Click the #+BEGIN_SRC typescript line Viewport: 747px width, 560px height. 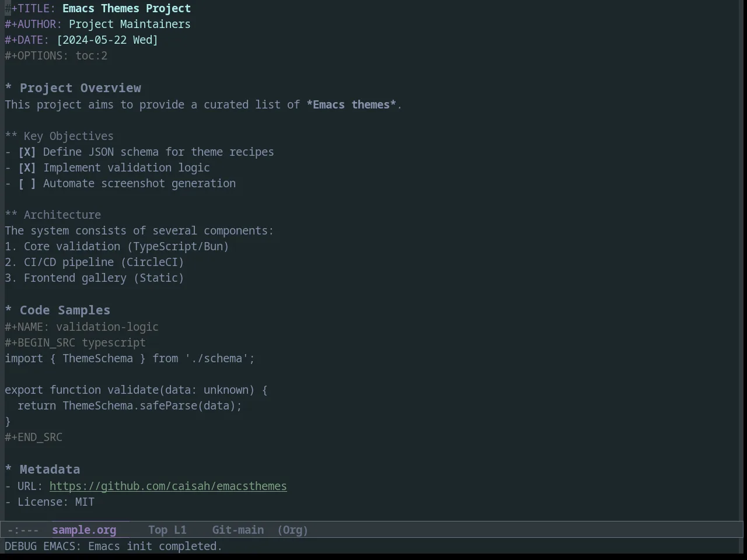[75, 343]
